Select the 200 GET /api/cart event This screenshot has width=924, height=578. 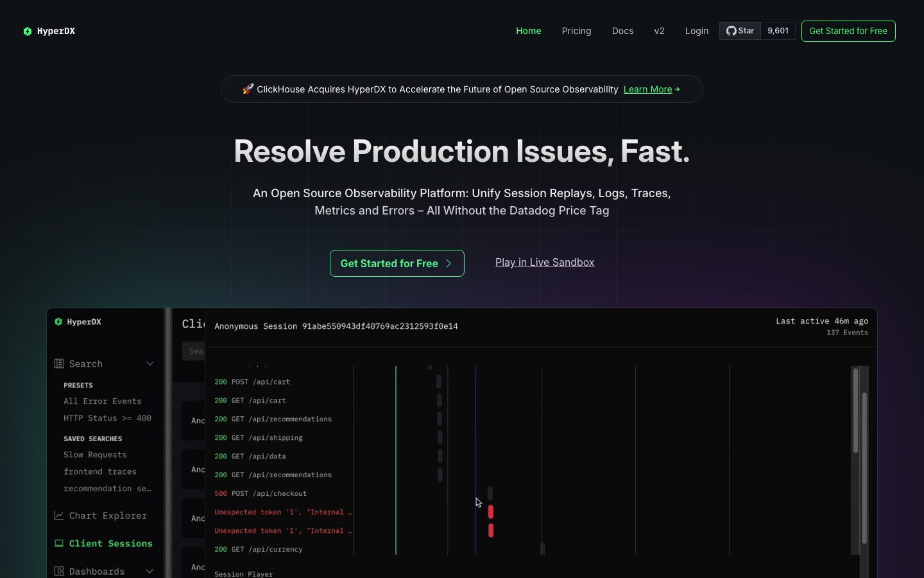tap(250, 400)
